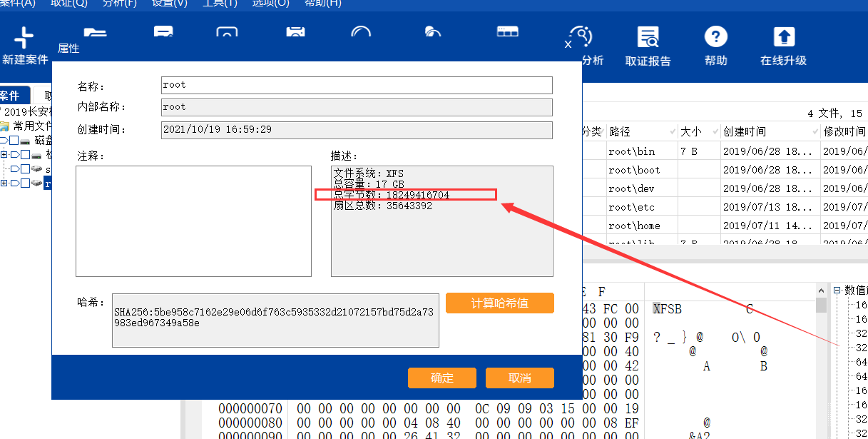868x439 pixels.
Task: Open the 取证(Q) menu
Action: pos(68,4)
